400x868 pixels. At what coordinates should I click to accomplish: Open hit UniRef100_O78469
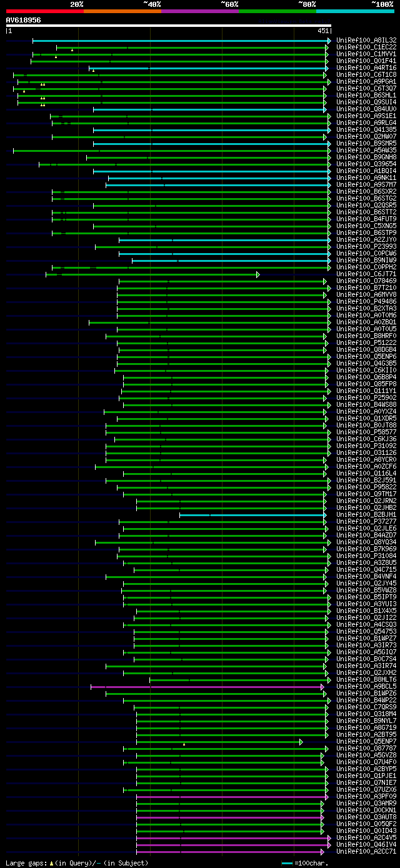tap(366, 281)
